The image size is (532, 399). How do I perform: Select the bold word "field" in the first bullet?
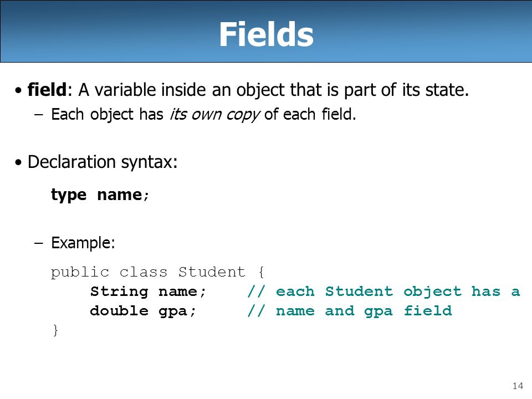47,90
